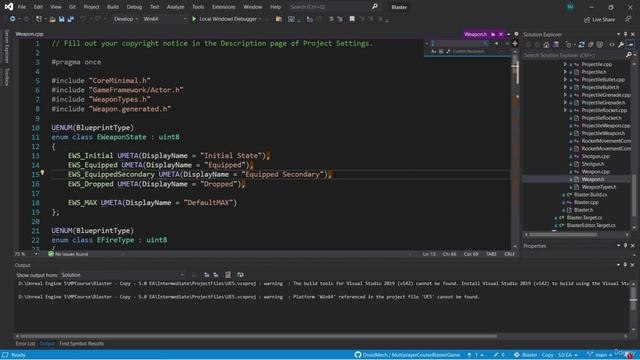Click the user account avatar icon

(x=570, y=7)
